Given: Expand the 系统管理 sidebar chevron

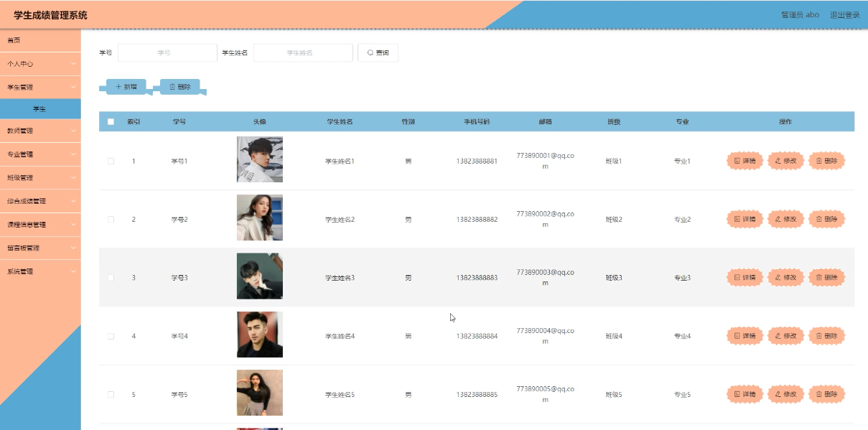Looking at the screenshot, I should pyautogui.click(x=73, y=271).
